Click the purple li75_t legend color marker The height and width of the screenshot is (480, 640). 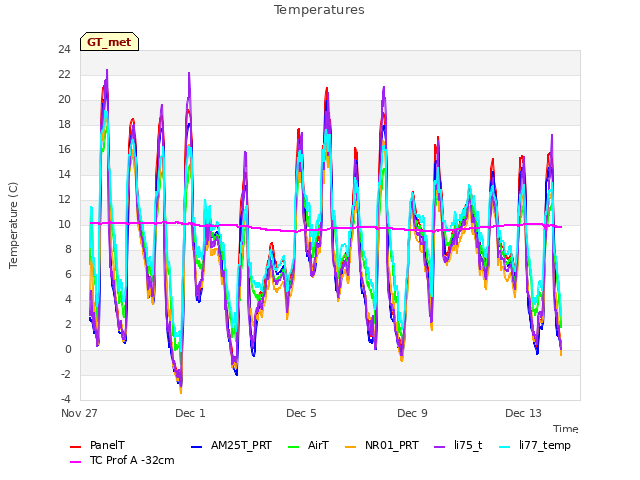pos(440,447)
